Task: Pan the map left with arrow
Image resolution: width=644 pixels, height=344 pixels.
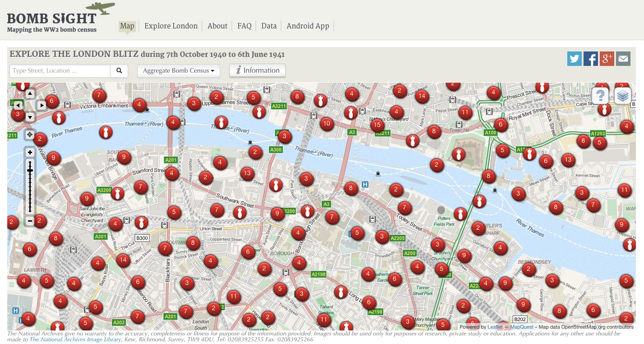Action: [x=18, y=105]
